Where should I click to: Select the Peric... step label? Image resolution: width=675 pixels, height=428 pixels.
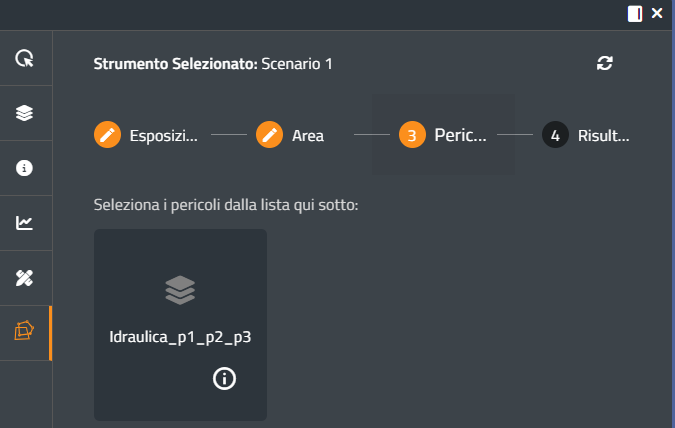[460, 135]
